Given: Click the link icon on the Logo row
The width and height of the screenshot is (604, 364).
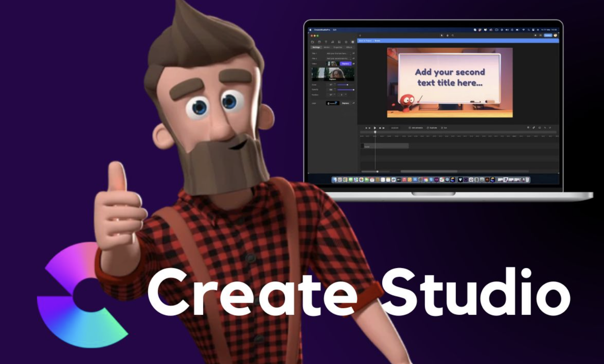Looking at the screenshot, I should point(354,103).
